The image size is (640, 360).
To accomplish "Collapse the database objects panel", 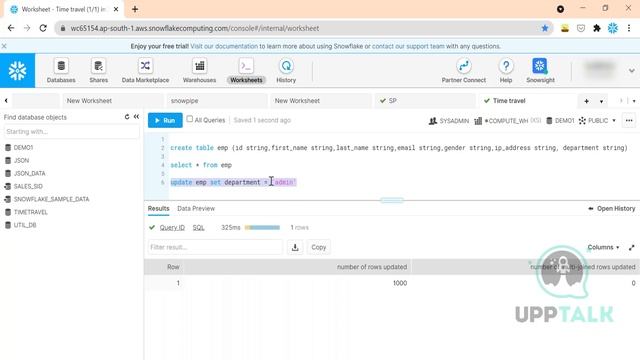I will [x=136, y=117].
